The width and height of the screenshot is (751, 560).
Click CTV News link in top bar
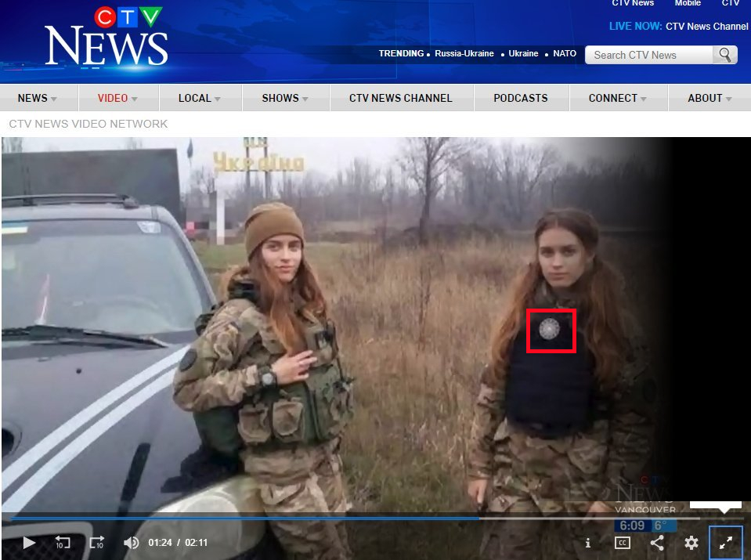(x=633, y=3)
